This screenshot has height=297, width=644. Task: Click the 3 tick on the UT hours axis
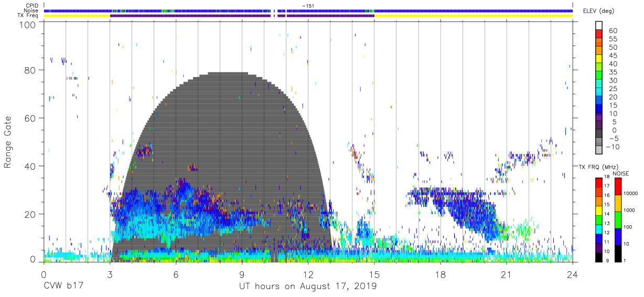[x=110, y=274]
